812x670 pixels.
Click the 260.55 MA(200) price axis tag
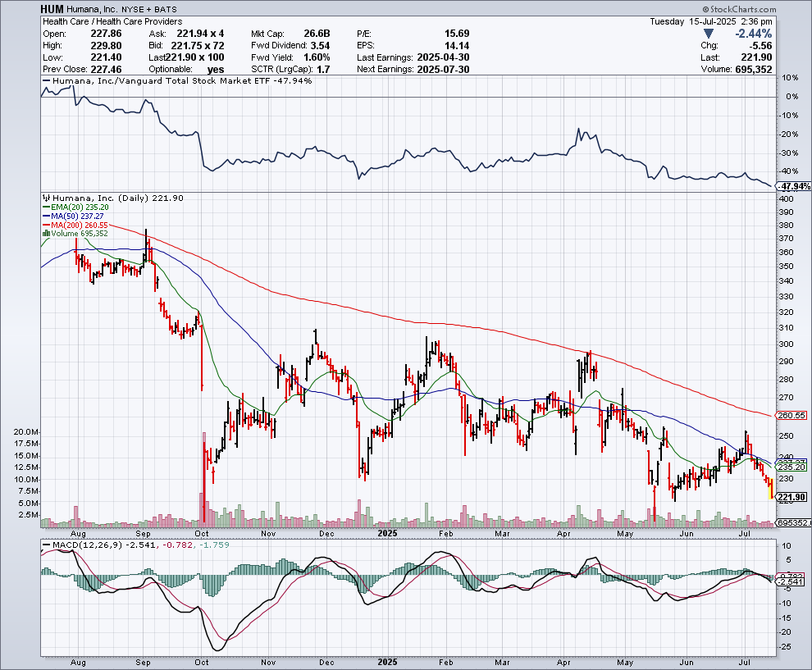[x=791, y=415]
